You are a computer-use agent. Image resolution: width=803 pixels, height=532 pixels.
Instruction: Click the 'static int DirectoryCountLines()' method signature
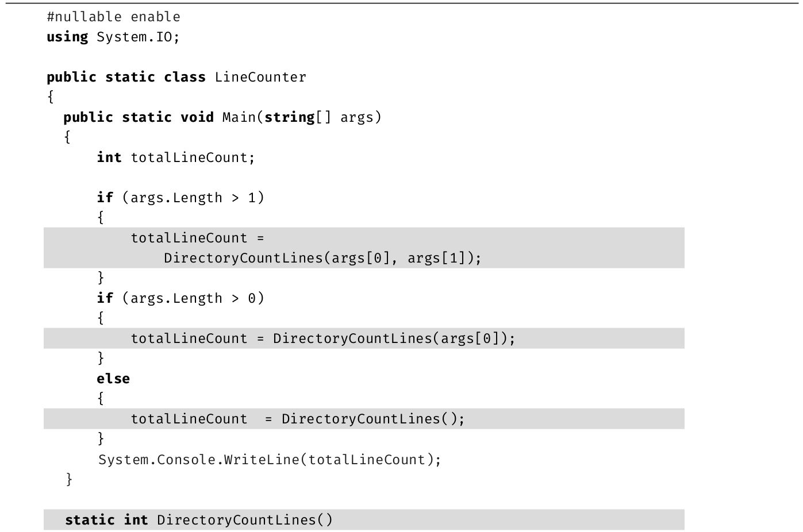point(199,521)
